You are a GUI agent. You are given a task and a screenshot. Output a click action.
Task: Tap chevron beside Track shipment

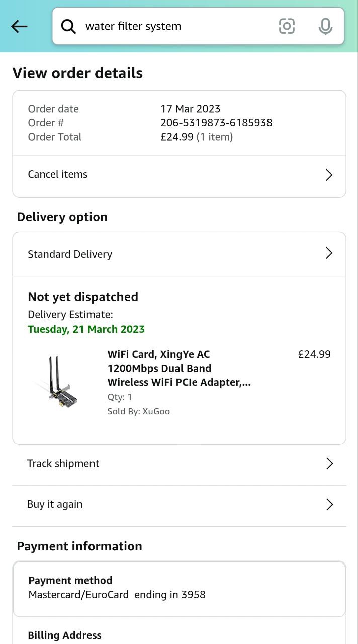[329, 463]
